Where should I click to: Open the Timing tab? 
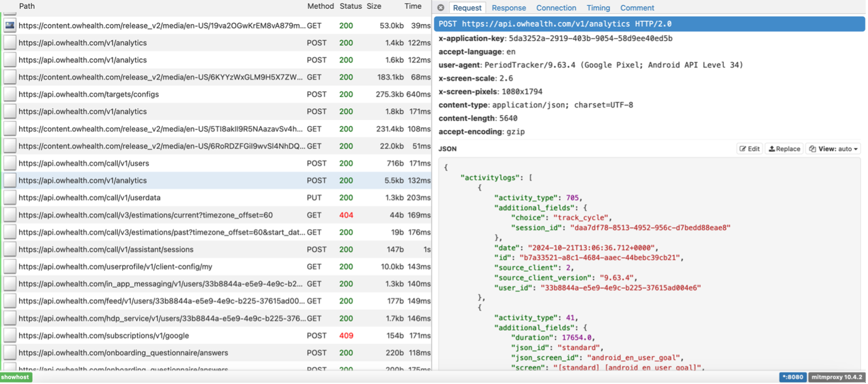tap(598, 8)
